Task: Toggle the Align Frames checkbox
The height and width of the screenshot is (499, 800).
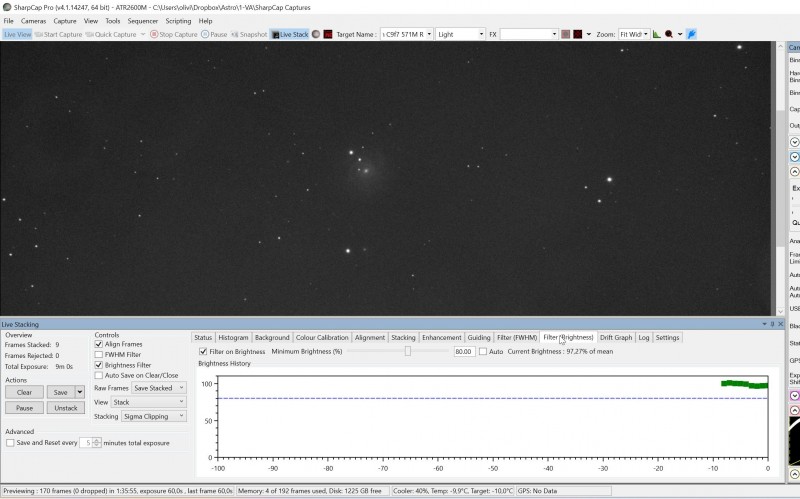Action: [x=98, y=344]
